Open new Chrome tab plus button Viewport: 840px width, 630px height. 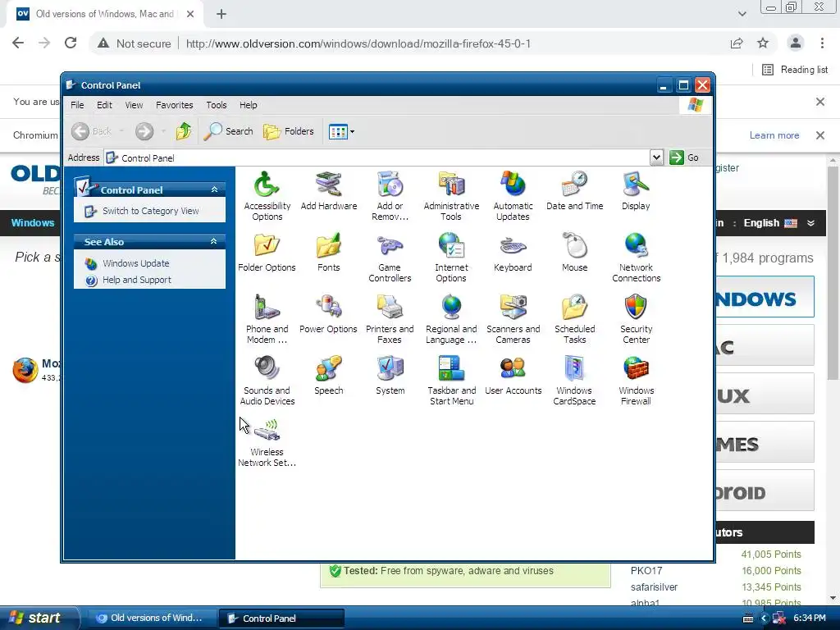point(221,14)
